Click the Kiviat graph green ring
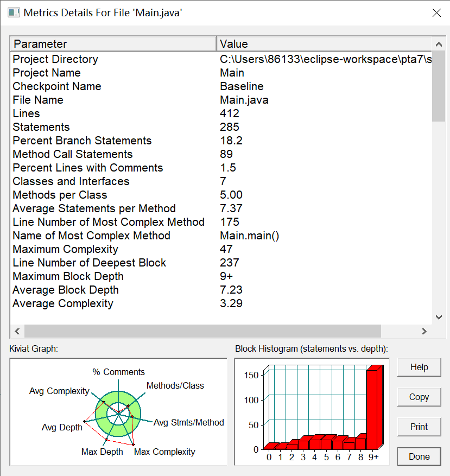 136,415
